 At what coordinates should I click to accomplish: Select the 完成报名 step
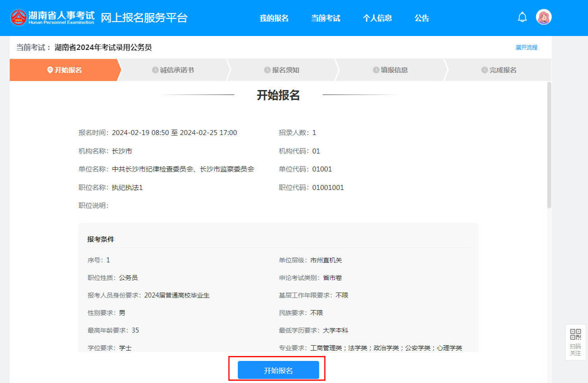click(499, 70)
